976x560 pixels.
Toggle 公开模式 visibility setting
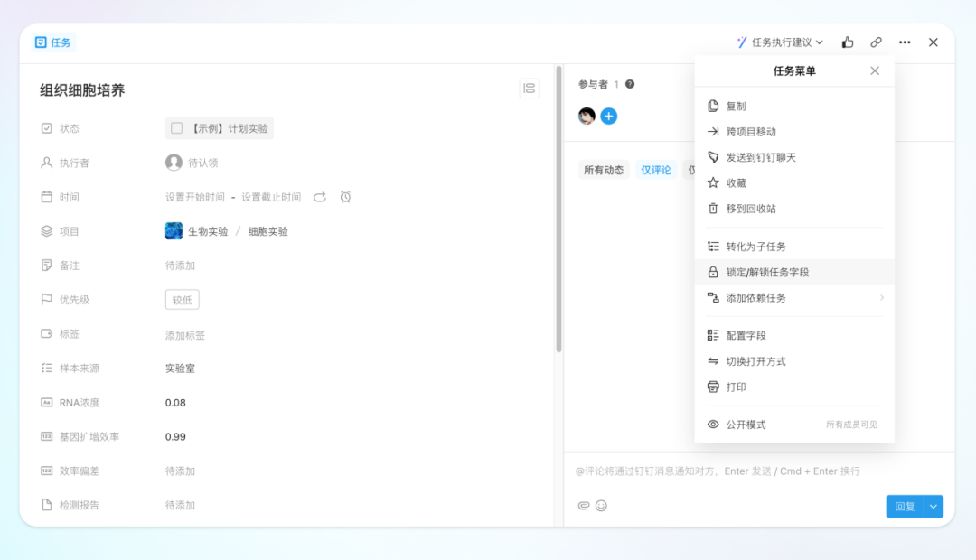click(x=794, y=425)
